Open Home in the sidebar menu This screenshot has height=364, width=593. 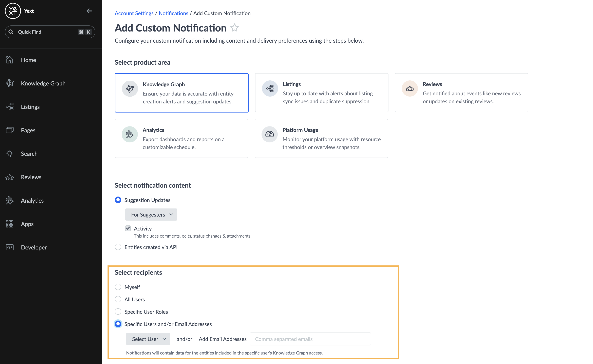[28, 60]
